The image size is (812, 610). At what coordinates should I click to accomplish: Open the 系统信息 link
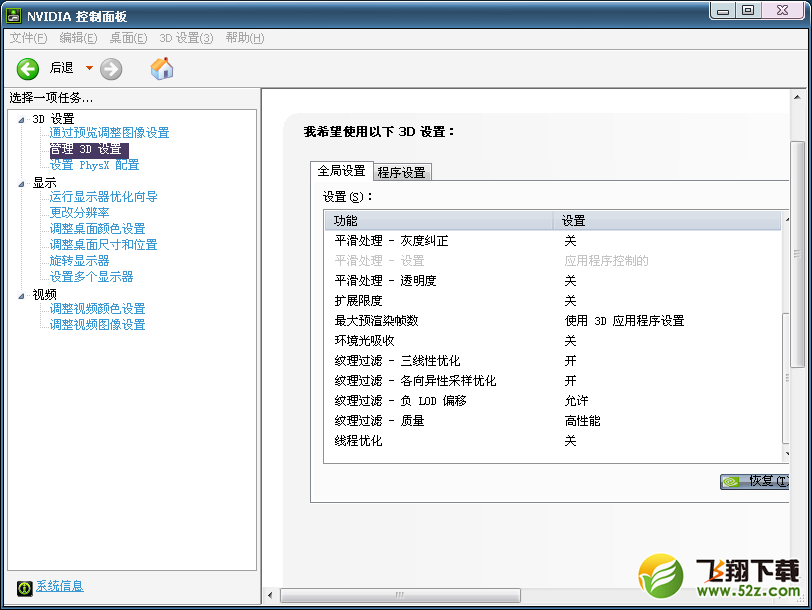[60, 586]
